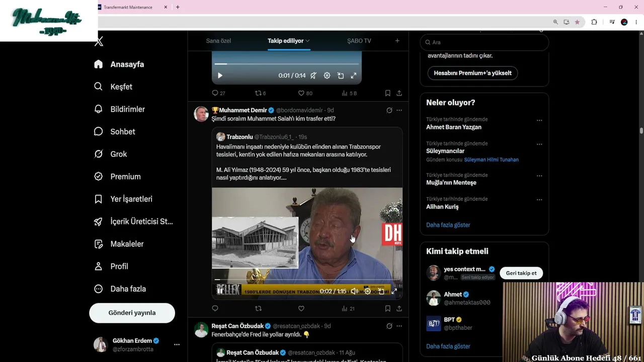
Task: Share the post with 80 likes
Action: point(399,93)
